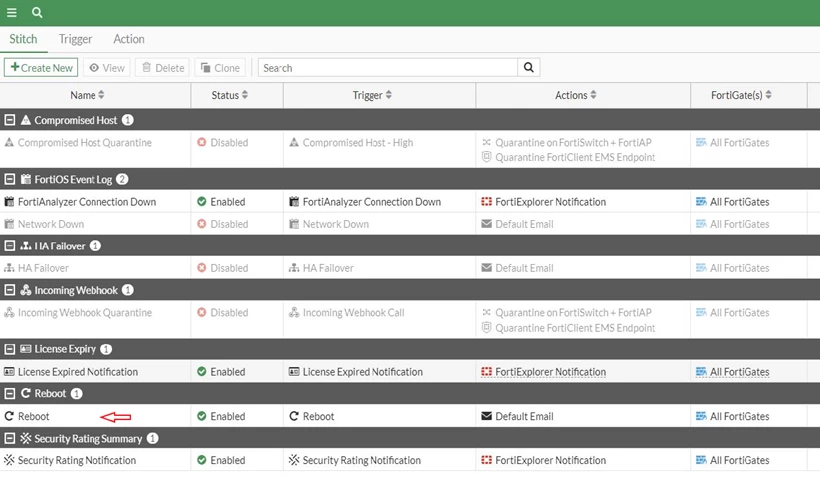820x480 pixels.
Task: Click Disabled status icon for Network Down
Action: (201, 224)
